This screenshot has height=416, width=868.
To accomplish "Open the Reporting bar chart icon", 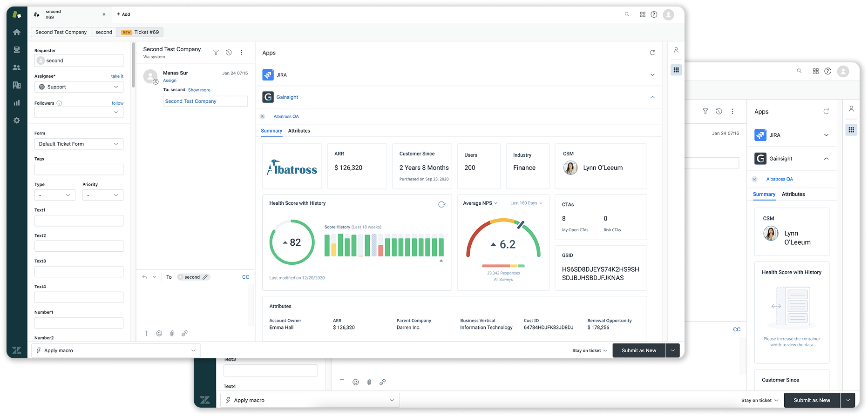I will tap(17, 103).
